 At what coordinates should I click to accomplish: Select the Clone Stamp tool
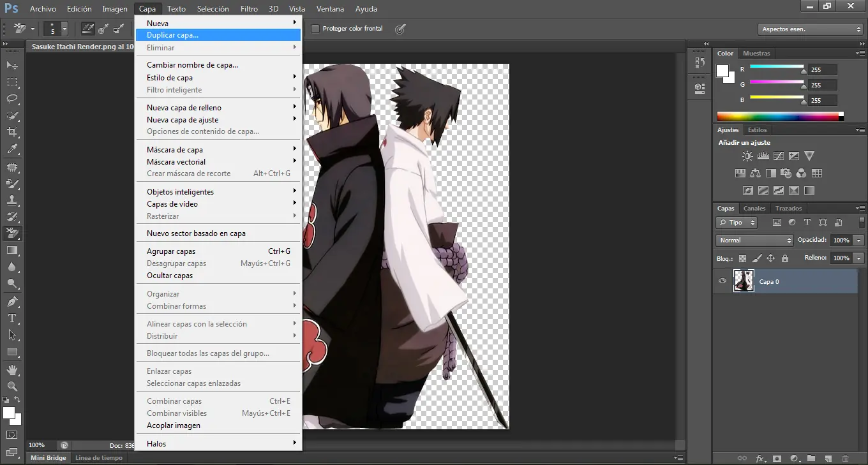pos(12,200)
